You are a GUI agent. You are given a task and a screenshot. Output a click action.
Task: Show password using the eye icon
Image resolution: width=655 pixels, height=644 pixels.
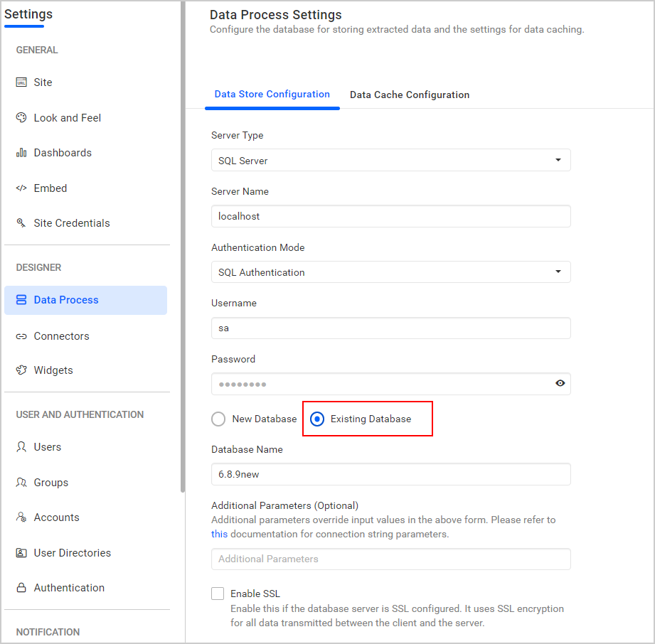[x=560, y=384]
